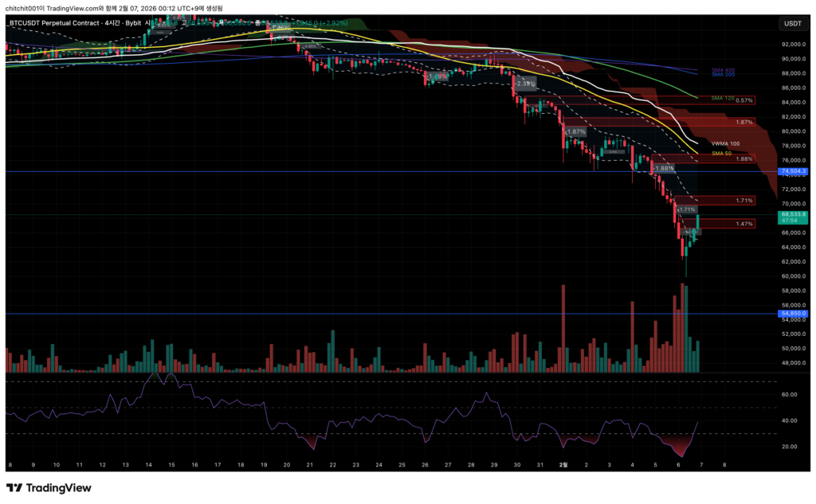Select the red zone labeled 0.57%
Viewport: 816px width, 504px height.
pyautogui.click(x=637, y=100)
